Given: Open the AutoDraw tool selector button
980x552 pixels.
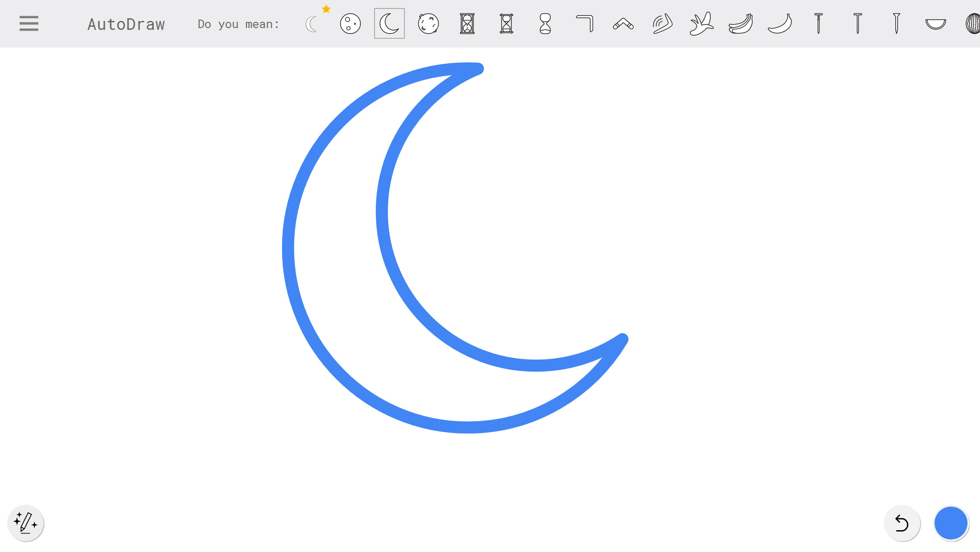Looking at the screenshot, I should (26, 523).
